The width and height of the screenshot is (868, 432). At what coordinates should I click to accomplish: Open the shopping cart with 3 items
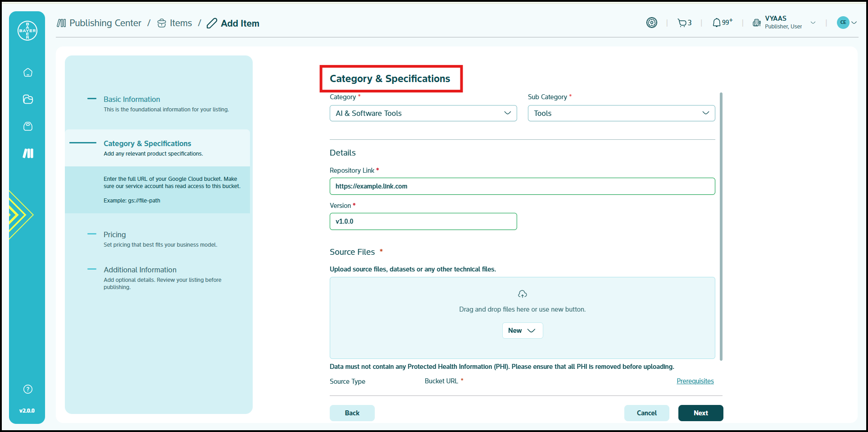[x=684, y=23]
